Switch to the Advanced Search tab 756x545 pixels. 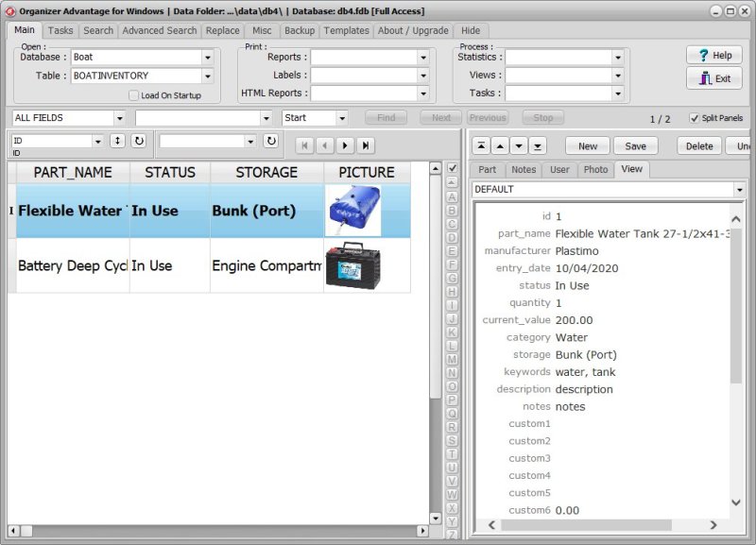pos(160,30)
